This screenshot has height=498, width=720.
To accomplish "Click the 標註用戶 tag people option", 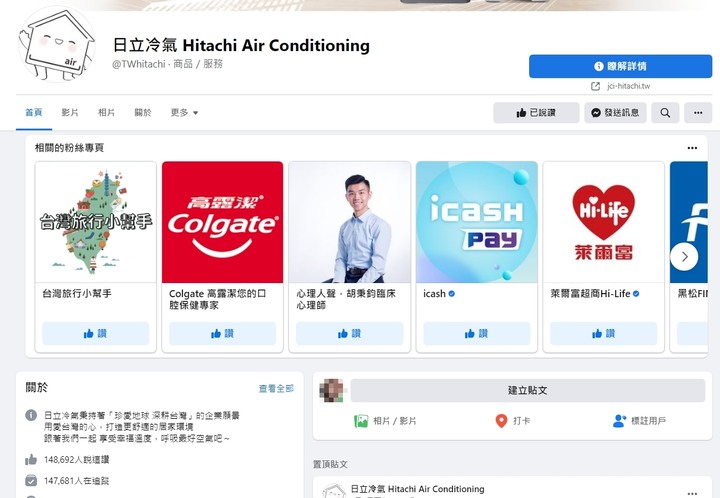I will click(639, 420).
